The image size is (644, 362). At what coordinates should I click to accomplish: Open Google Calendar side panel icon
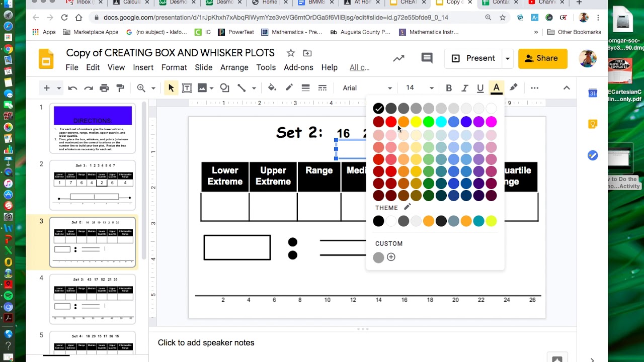[x=593, y=93]
